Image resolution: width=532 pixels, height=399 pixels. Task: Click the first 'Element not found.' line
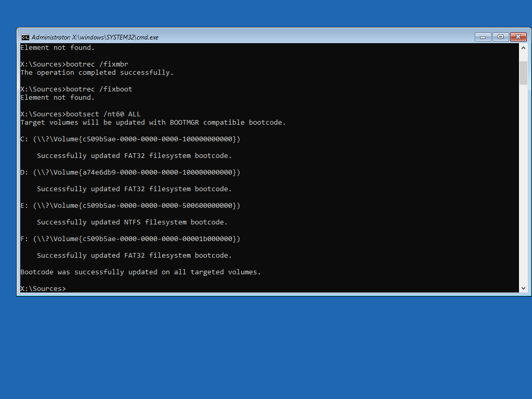(57, 48)
